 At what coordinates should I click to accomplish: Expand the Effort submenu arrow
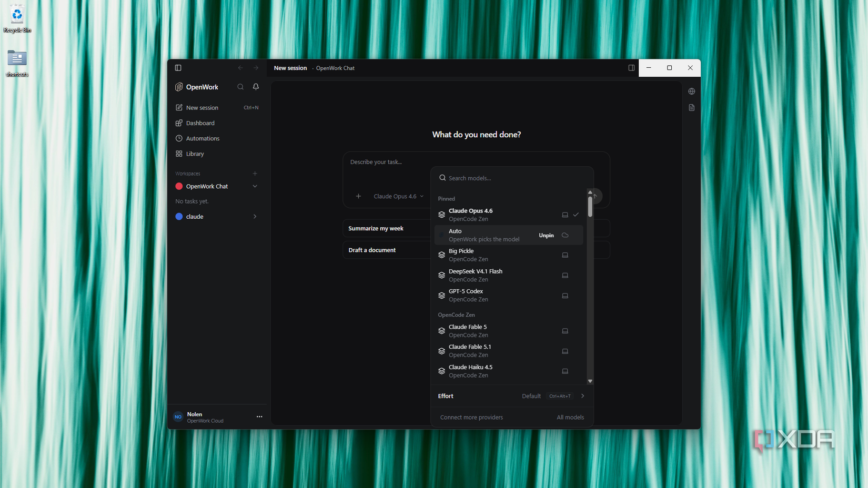[x=582, y=396]
